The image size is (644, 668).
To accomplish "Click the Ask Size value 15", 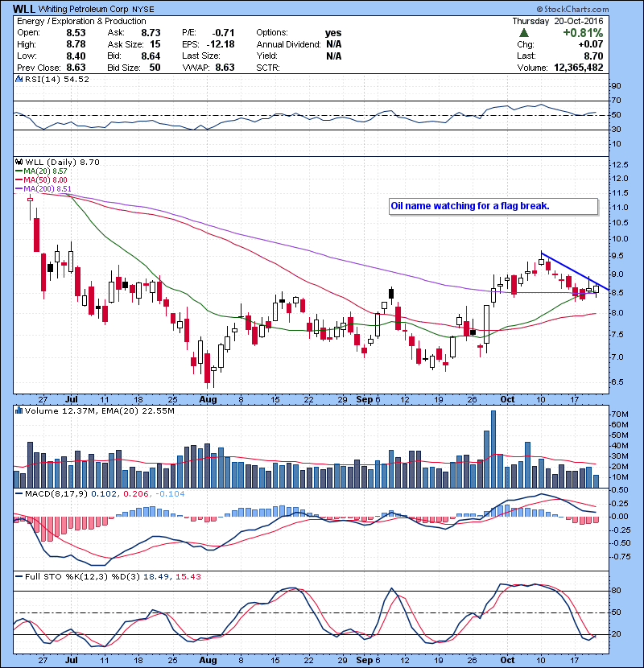I will pos(155,44).
